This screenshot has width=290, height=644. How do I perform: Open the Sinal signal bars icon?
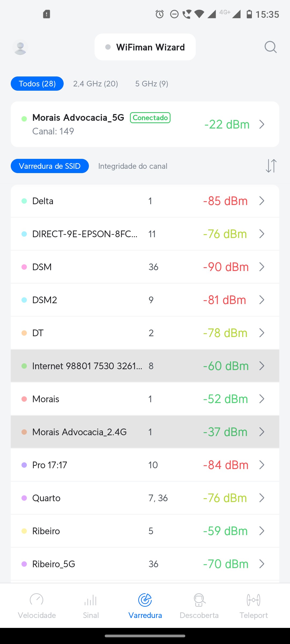click(x=91, y=600)
